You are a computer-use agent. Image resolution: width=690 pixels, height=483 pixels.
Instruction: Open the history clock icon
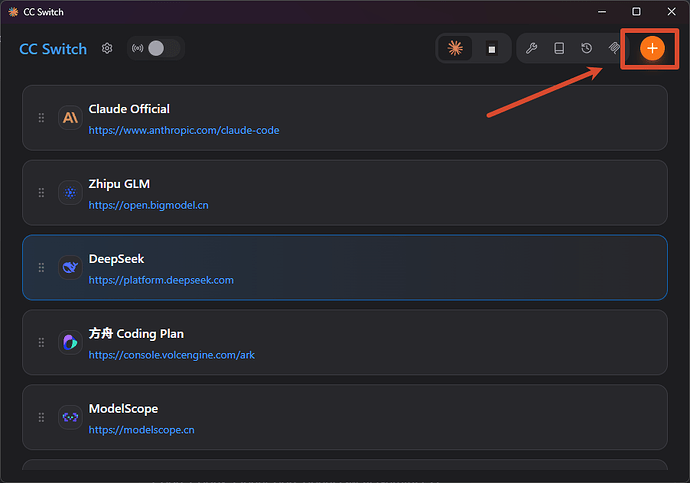[x=587, y=48]
